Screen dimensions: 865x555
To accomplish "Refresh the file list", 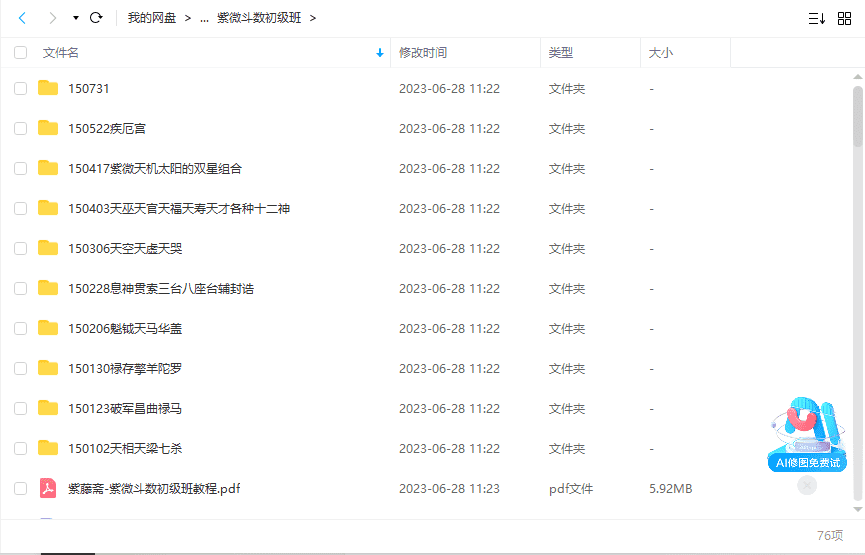I will click(x=96, y=18).
